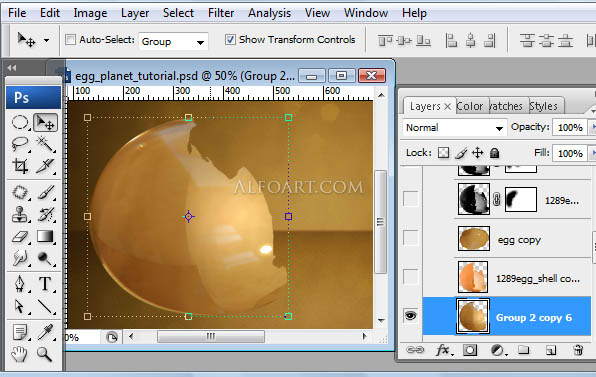Switch to the Color tab
The width and height of the screenshot is (596, 377).
pyautogui.click(x=470, y=106)
